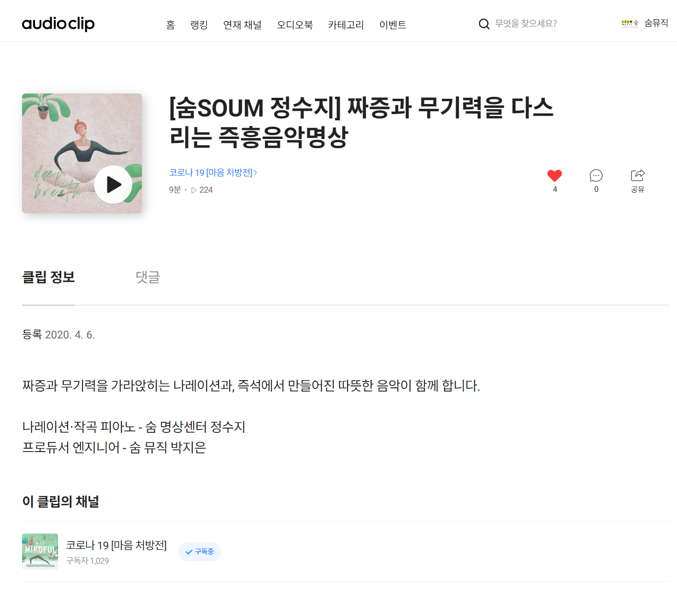Open channel name 코로나 19 [마음 처방전] below
677x616 pixels.
pyautogui.click(x=117, y=546)
